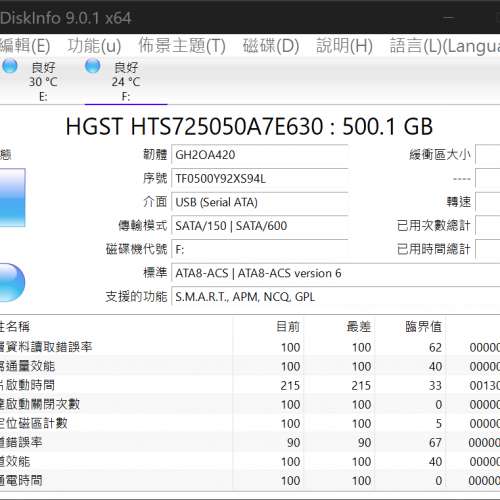Click the 目前 column header
500x500 pixels.
[x=288, y=326]
